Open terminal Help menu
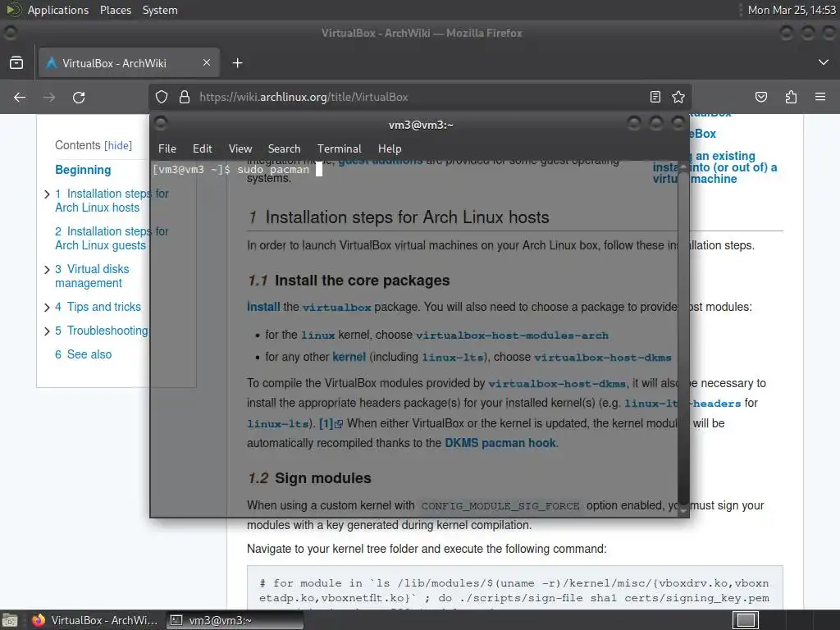840x630 pixels. pyautogui.click(x=390, y=148)
